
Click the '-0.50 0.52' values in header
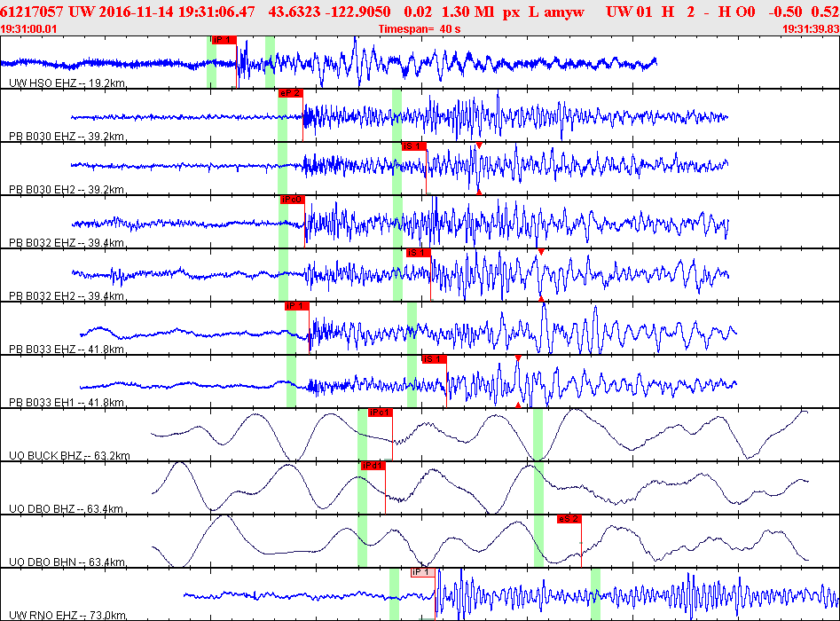click(804, 12)
